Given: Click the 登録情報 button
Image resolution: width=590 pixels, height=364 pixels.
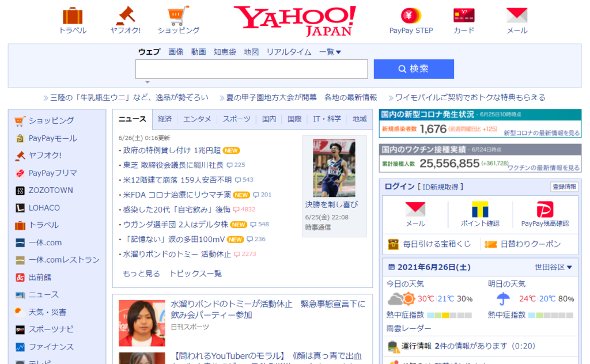Looking at the screenshot, I should click(x=564, y=187).
